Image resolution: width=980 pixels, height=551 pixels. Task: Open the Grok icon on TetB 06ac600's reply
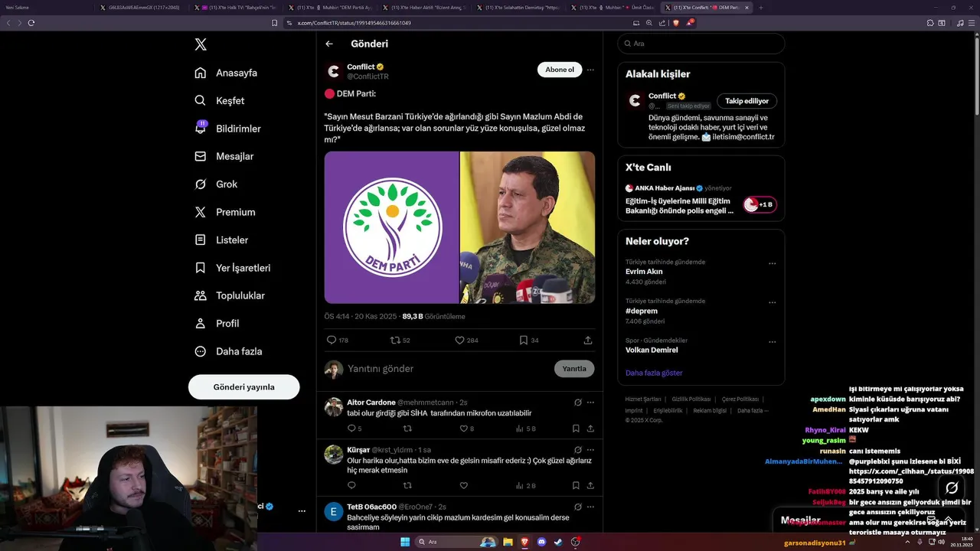click(x=578, y=507)
